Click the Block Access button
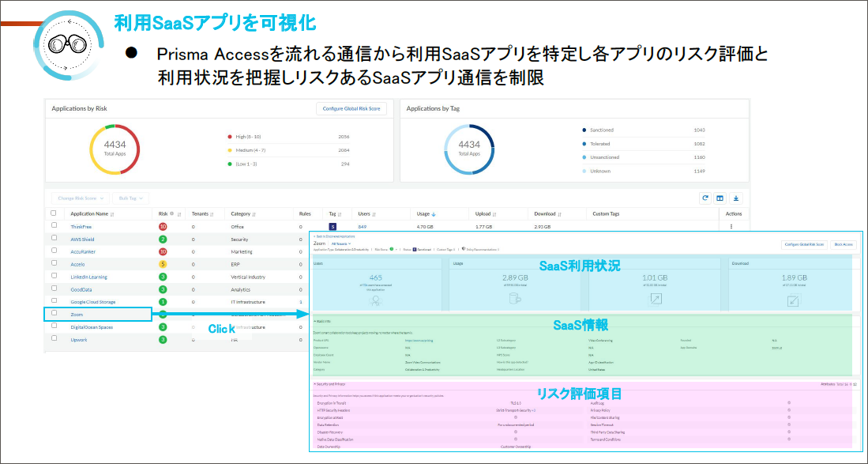Screen dimensions: 868x464 [844, 244]
